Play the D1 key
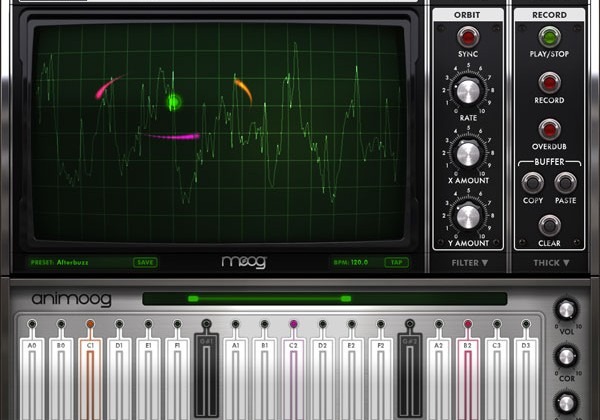600x420 pixels. coord(119,379)
